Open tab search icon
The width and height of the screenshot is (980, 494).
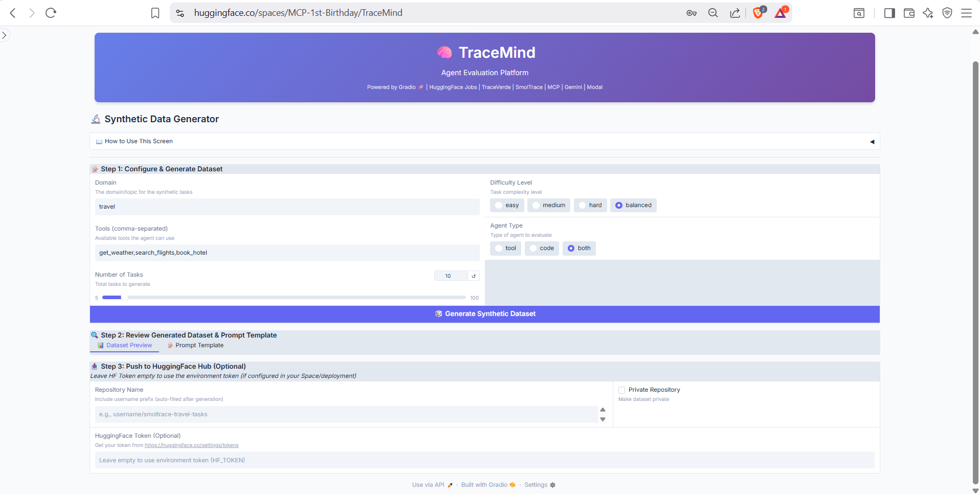859,13
